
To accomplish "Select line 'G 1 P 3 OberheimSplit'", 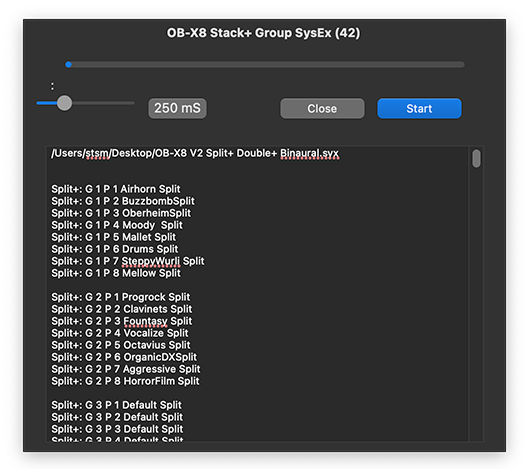I will point(121,213).
